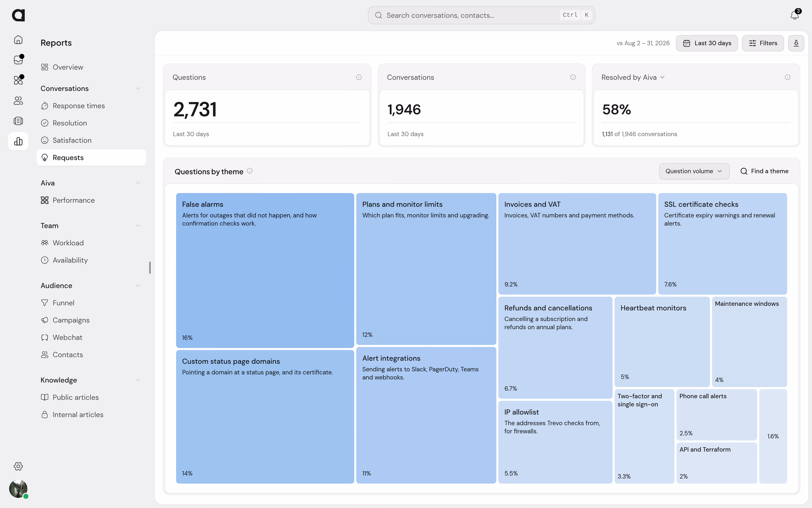This screenshot has width=812, height=508.
Task: Select the Reports bar chart icon
Action: pyautogui.click(x=18, y=141)
